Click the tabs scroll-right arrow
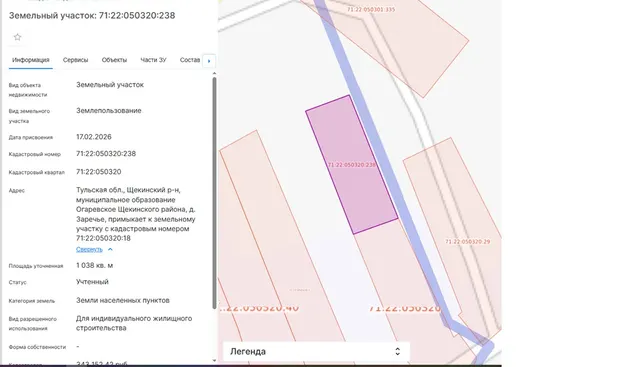 [x=209, y=61]
